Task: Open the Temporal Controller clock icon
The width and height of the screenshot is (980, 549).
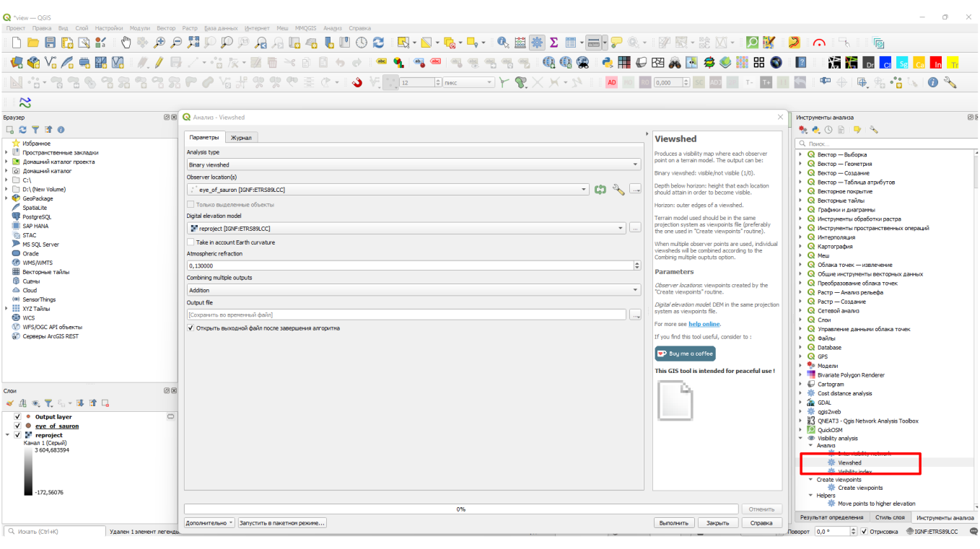Action: click(x=362, y=43)
